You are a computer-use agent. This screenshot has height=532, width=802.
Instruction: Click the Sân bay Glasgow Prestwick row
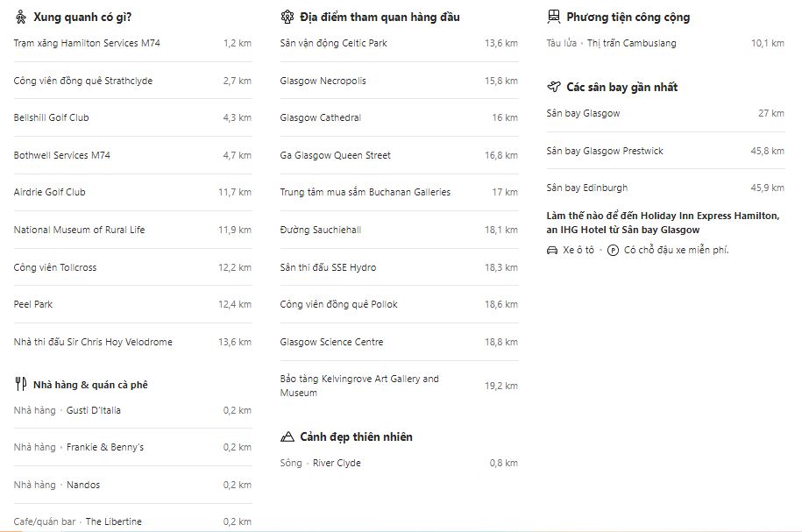[x=604, y=151]
